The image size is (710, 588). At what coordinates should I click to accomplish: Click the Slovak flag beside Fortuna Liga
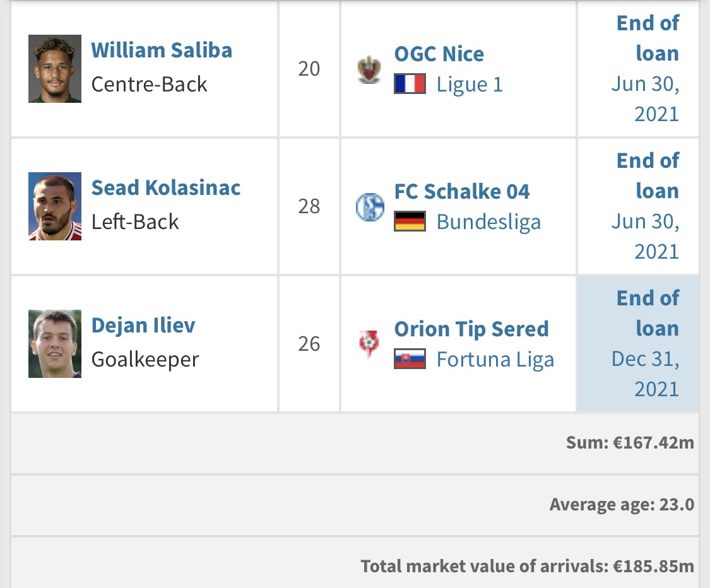click(410, 359)
